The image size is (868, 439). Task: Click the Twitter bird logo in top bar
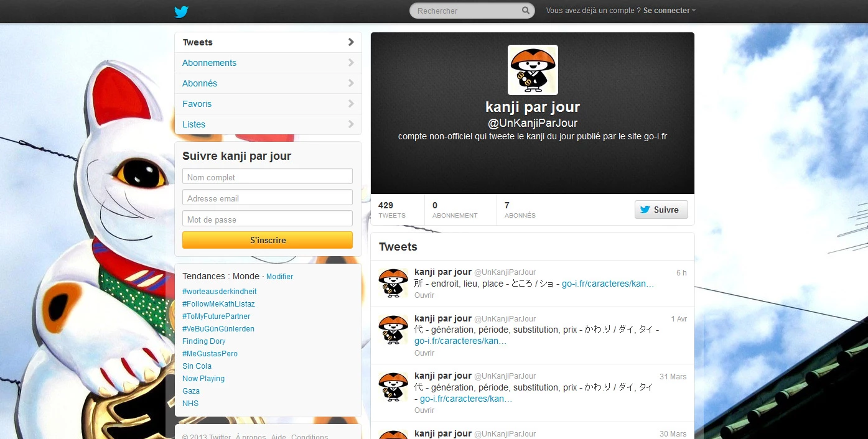[181, 11]
